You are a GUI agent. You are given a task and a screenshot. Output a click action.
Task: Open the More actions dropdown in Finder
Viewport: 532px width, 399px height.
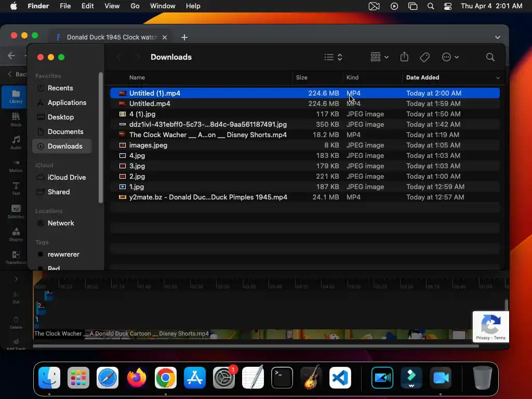450,57
